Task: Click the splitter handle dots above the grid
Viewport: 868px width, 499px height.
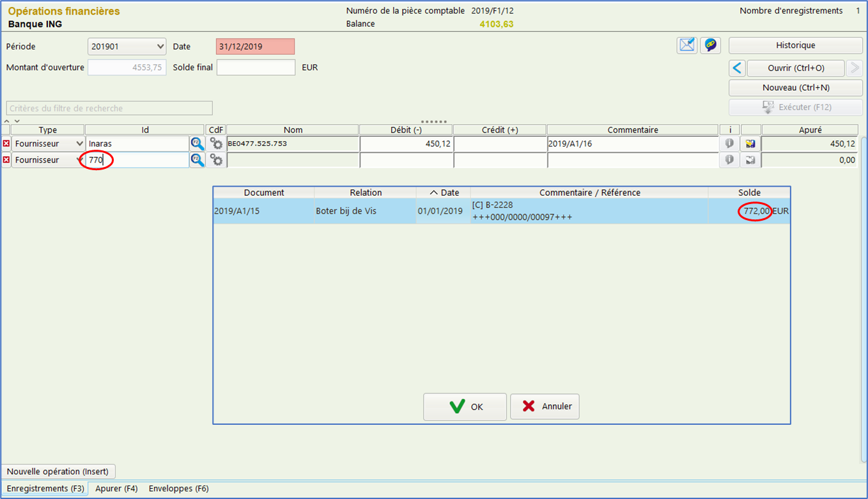Action: pos(433,121)
